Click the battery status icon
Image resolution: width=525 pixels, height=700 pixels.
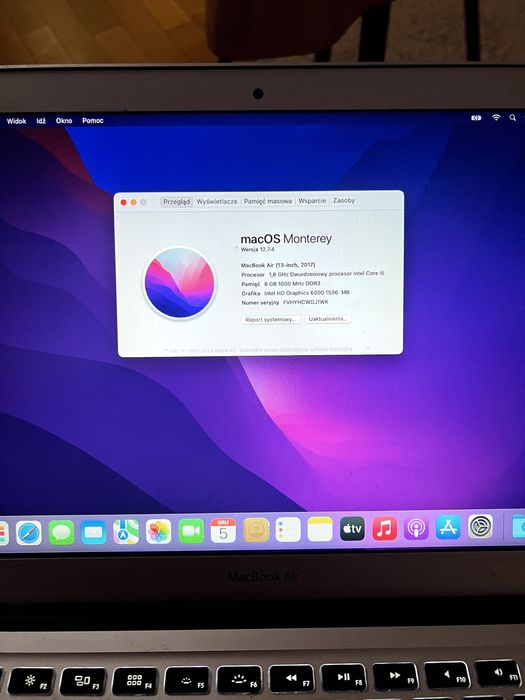point(476,118)
